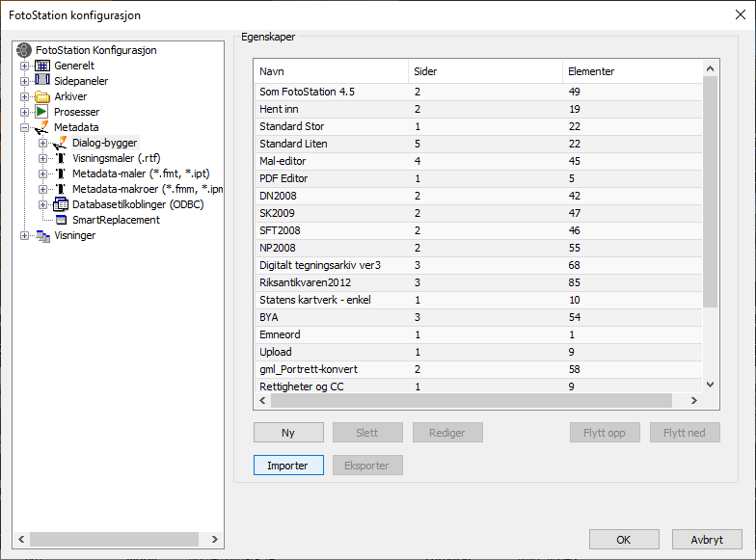Confirm with the OK button
Screen dimensions: 756x560
pyautogui.click(x=624, y=540)
